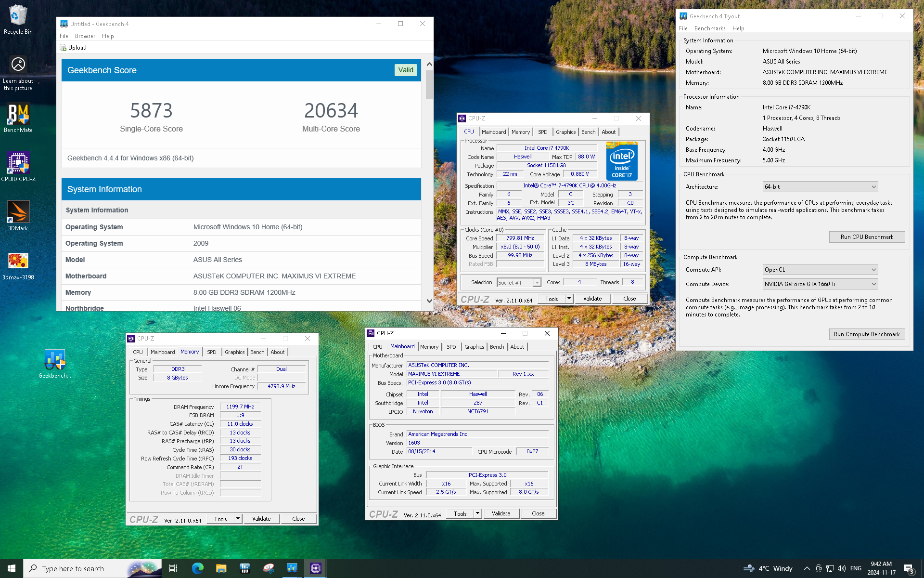Expand Tools arrow in CPU-Z CPU window
This screenshot has width=924, height=578.
pyautogui.click(x=569, y=299)
